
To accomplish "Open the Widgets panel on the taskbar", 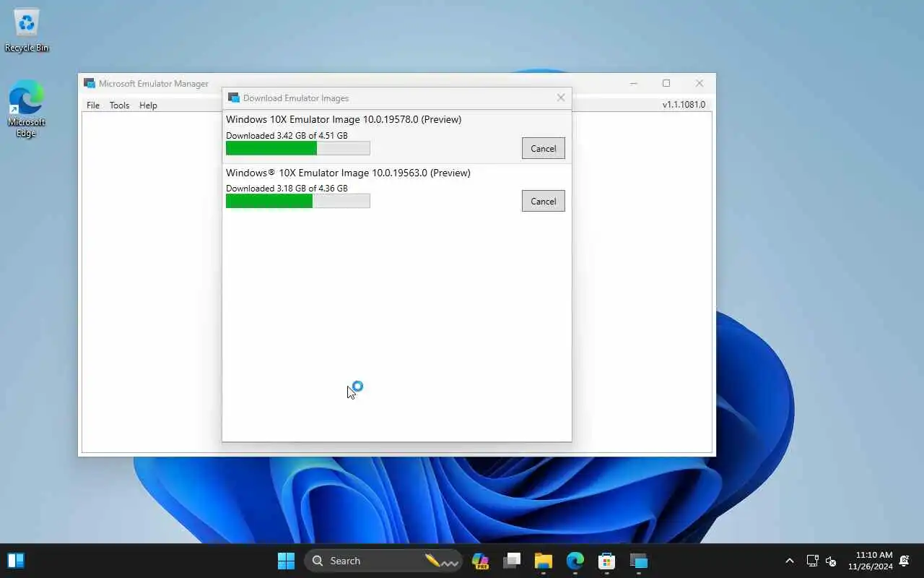I will [x=16, y=561].
